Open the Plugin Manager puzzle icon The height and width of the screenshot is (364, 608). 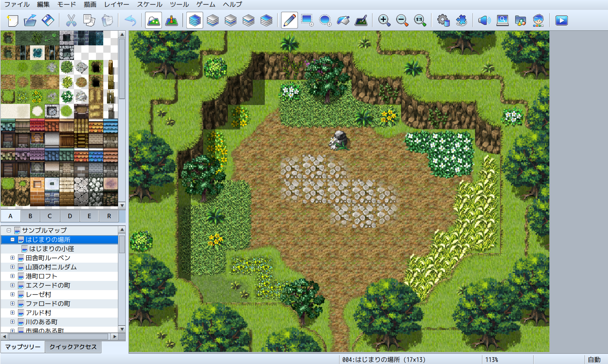pyautogui.click(x=461, y=20)
